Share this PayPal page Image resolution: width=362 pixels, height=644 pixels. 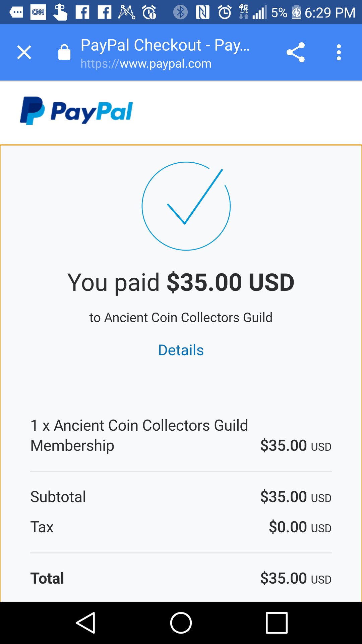[296, 53]
